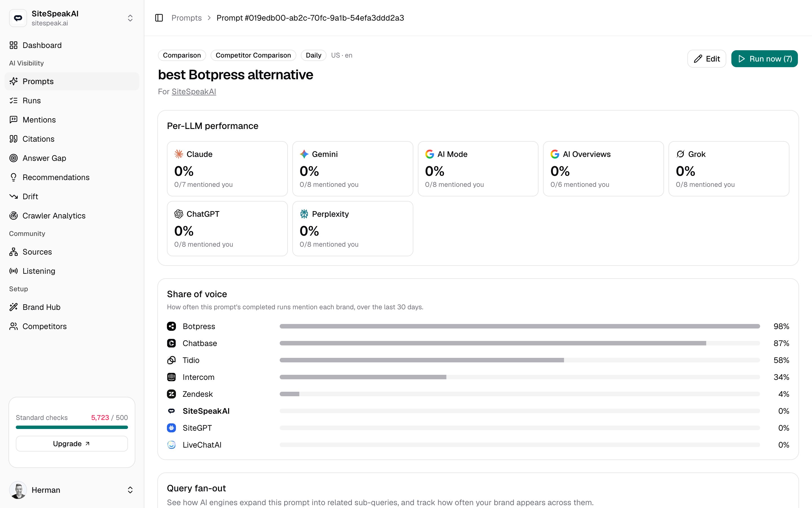This screenshot has height=508, width=812.
Task: Open the Mentions section
Action: click(x=72, y=120)
